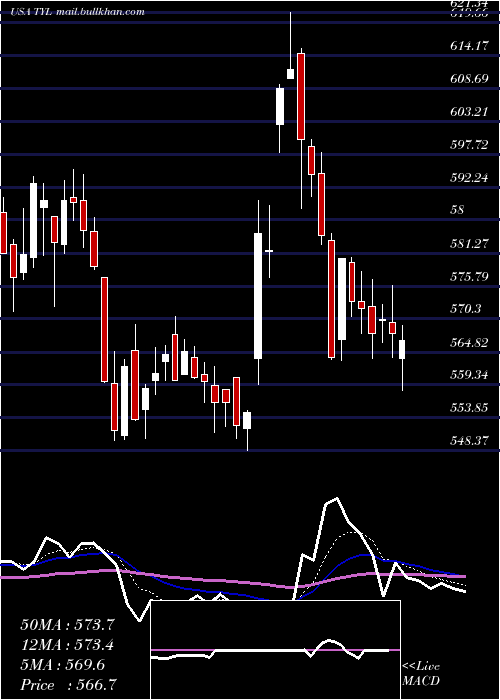Click the '5MA : 569.6' reading
The image size is (500, 700).
(x=63, y=665)
